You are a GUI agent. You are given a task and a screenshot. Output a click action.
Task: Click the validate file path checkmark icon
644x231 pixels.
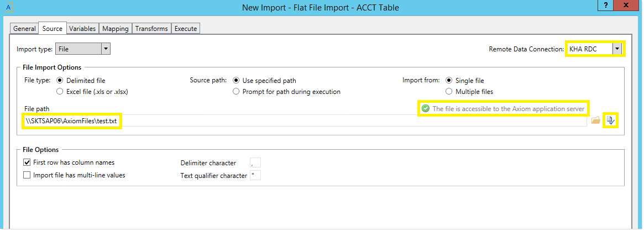click(x=610, y=120)
